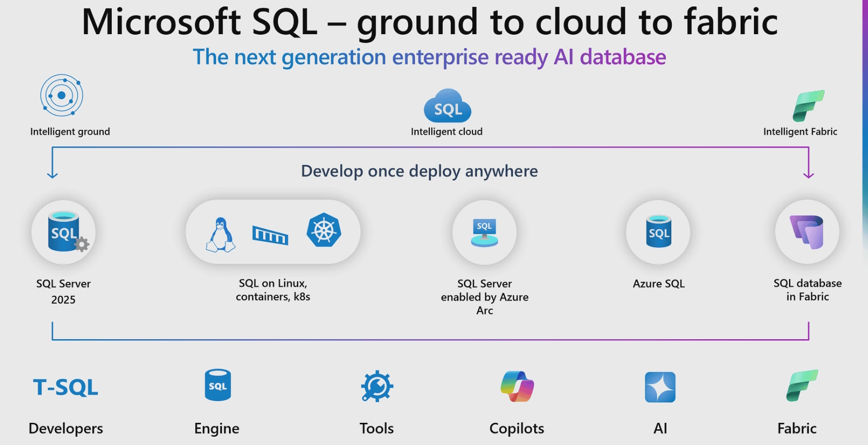Click the Linux penguin icon

click(x=220, y=235)
